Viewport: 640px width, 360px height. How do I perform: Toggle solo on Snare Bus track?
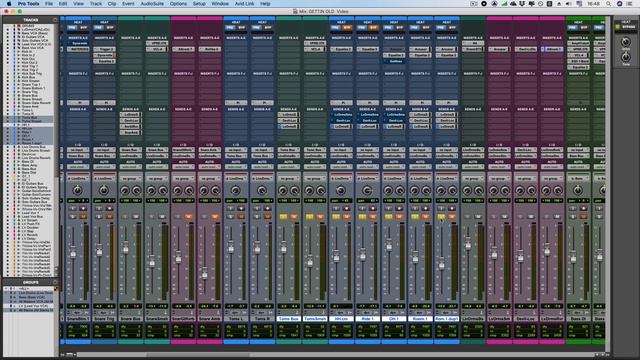125,217
